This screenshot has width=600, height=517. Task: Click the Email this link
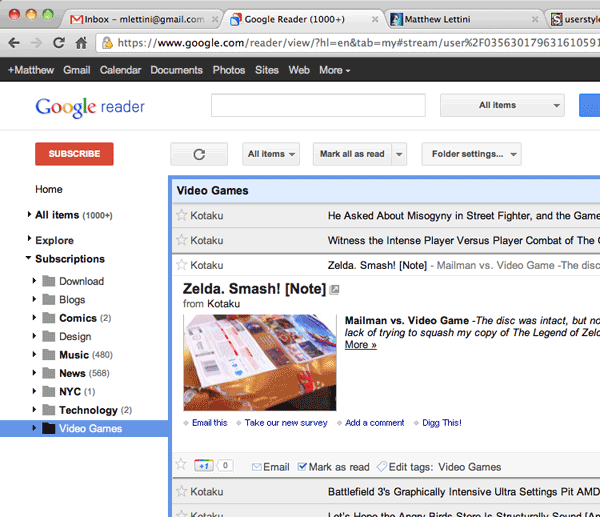coord(209,423)
